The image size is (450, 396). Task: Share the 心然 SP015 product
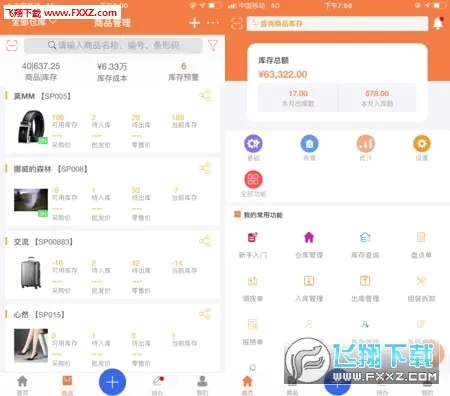pos(205,314)
